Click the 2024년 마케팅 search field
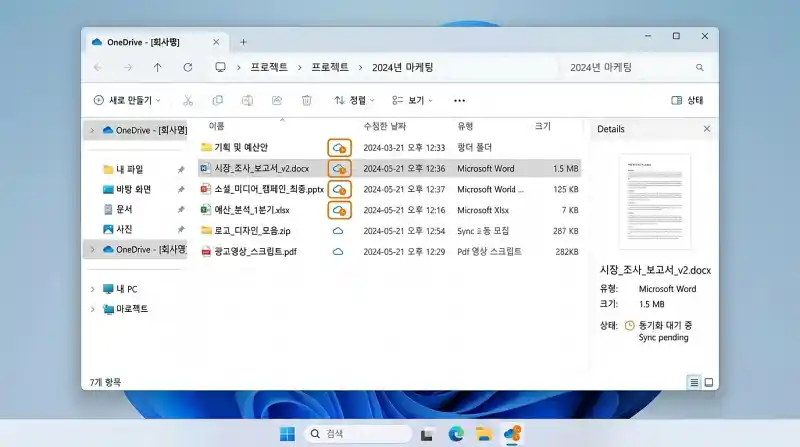Viewport: 800px width, 447px height. 635,67
